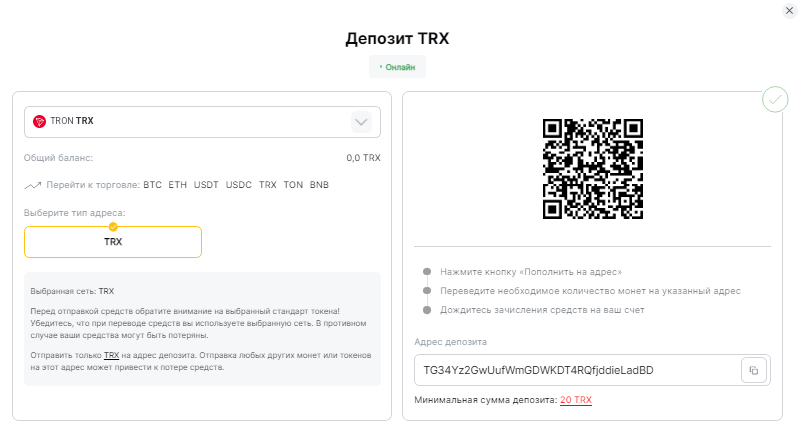The height and width of the screenshot is (436, 799).
Task: Open USDT trading pair link
Action: point(206,185)
